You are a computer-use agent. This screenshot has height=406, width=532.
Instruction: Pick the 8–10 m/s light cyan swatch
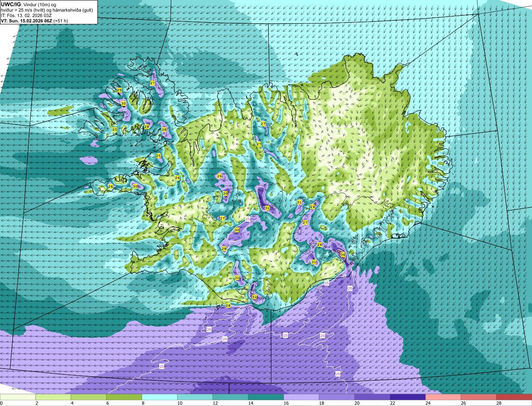coord(160,397)
